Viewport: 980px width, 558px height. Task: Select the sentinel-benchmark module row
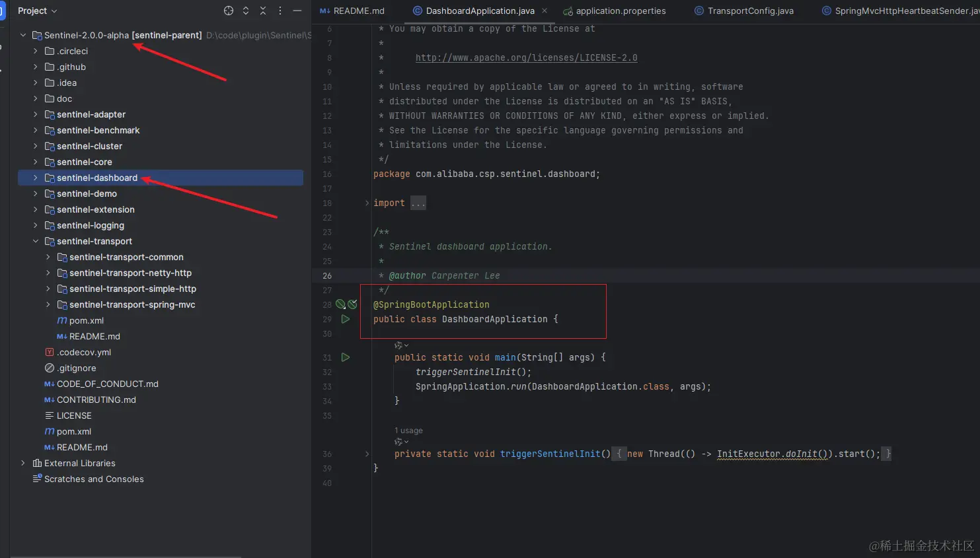click(161, 130)
